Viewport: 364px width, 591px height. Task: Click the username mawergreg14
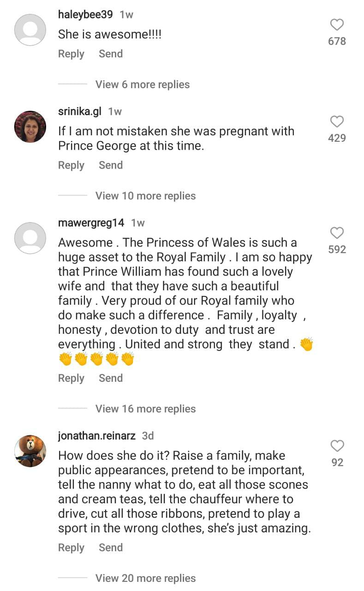(91, 223)
